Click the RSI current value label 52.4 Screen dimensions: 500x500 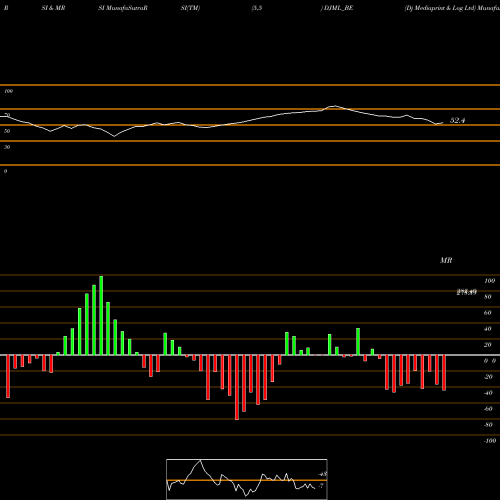tap(457, 120)
